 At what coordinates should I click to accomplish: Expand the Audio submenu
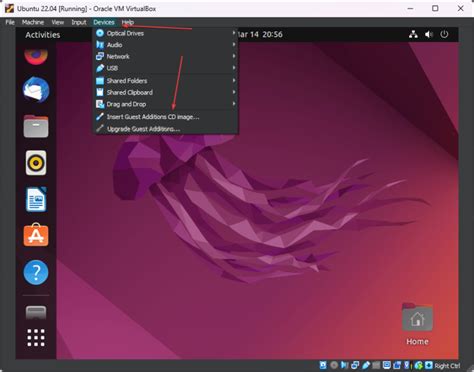(x=165, y=45)
